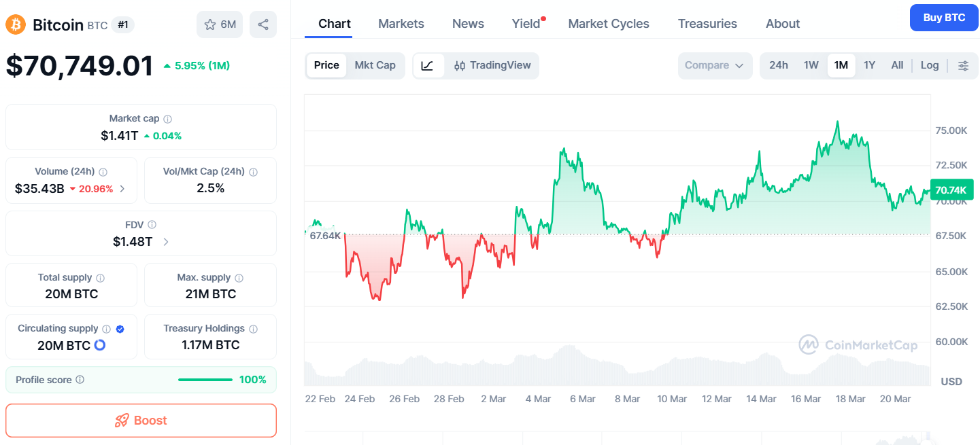Open the News tab
The height and width of the screenshot is (445, 980).
click(468, 24)
